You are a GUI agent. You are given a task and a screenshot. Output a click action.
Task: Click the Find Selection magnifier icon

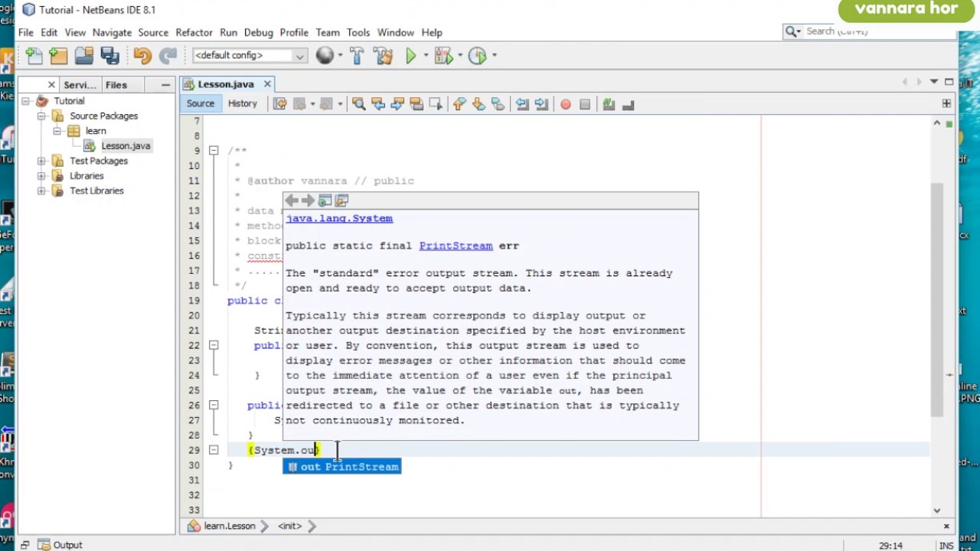(x=358, y=104)
